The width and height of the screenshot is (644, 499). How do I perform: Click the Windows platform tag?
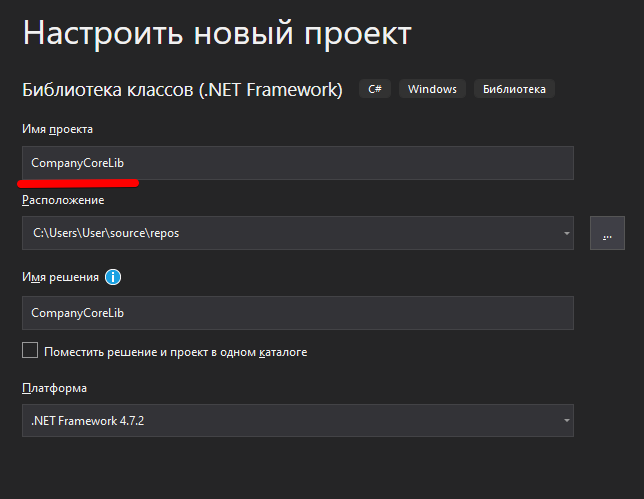pos(432,89)
